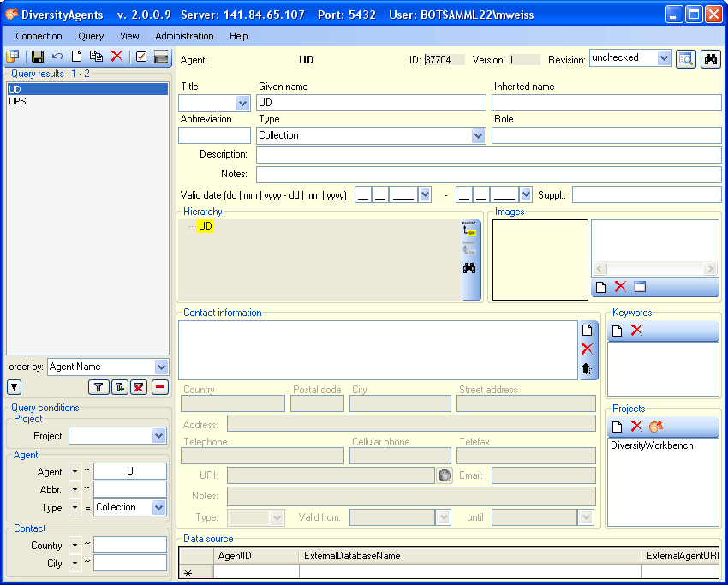Image resolution: width=728 pixels, height=585 pixels.
Task: Click the Undo arrow in the toolbar
Action: [x=57, y=57]
